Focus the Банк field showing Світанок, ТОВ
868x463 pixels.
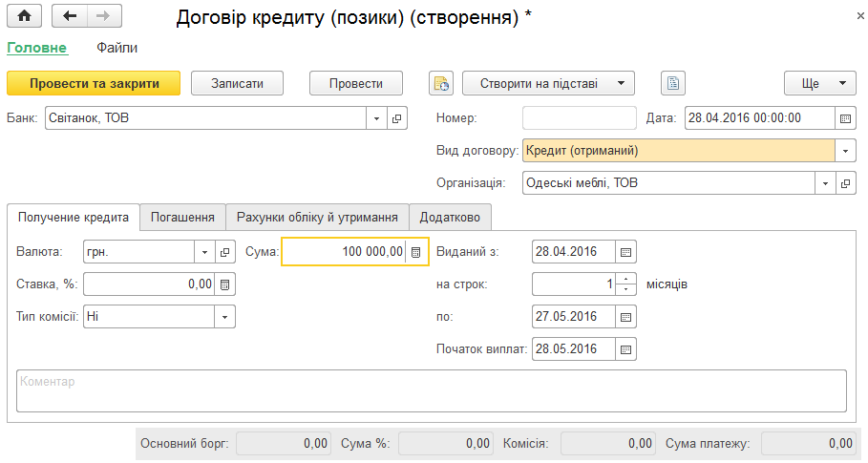pos(206,118)
